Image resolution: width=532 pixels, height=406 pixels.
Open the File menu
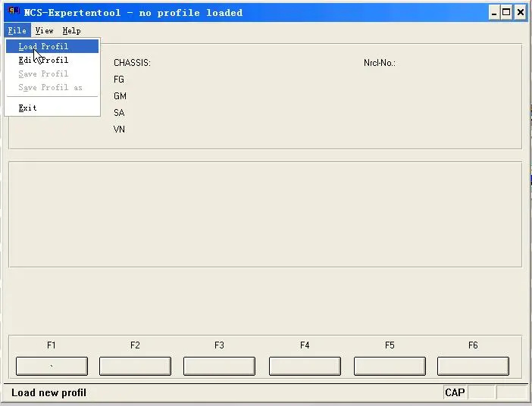pos(17,30)
